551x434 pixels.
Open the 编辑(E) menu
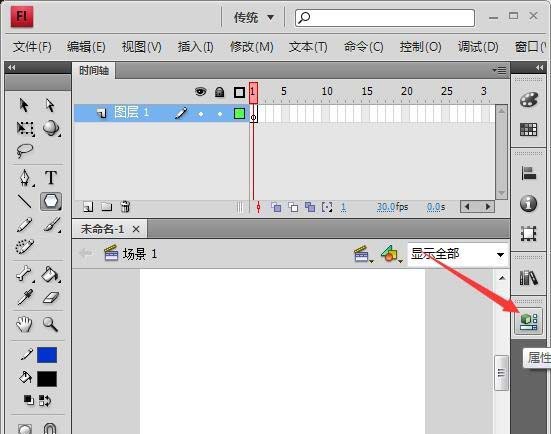[x=86, y=46]
